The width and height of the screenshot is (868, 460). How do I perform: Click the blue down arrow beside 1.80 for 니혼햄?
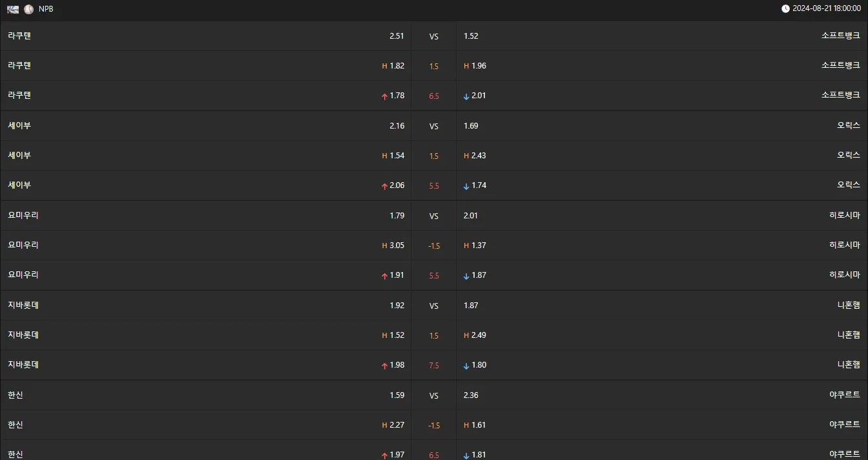466,366
